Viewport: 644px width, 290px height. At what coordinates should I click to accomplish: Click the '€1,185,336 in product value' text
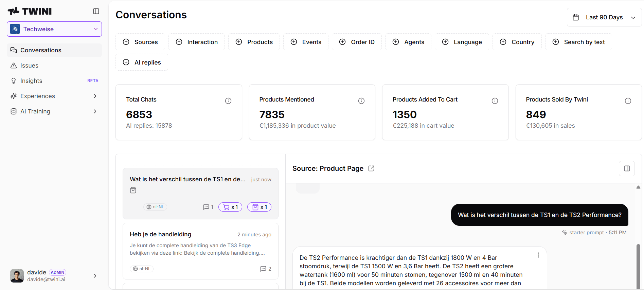click(x=298, y=126)
